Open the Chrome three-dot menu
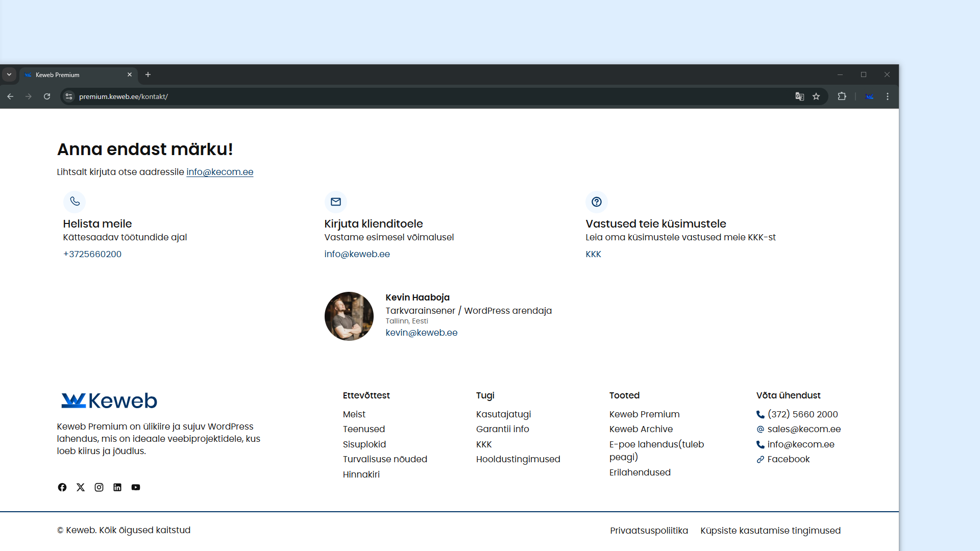This screenshot has height=551, width=980. pyautogui.click(x=888, y=96)
